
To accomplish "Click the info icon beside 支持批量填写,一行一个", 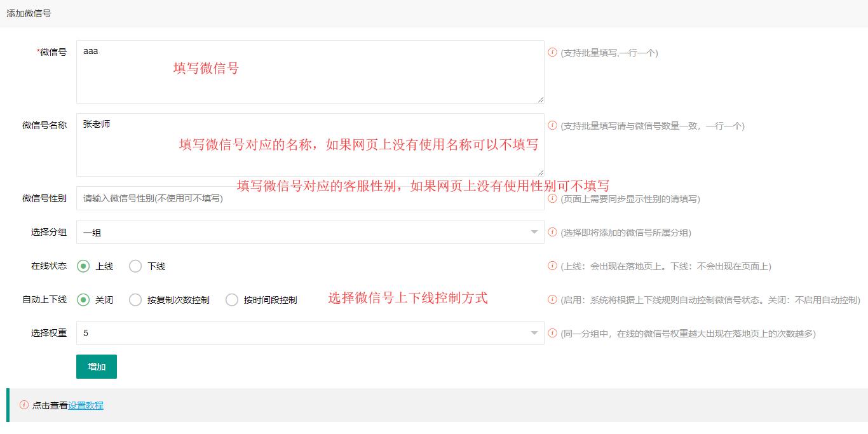I will (552, 52).
